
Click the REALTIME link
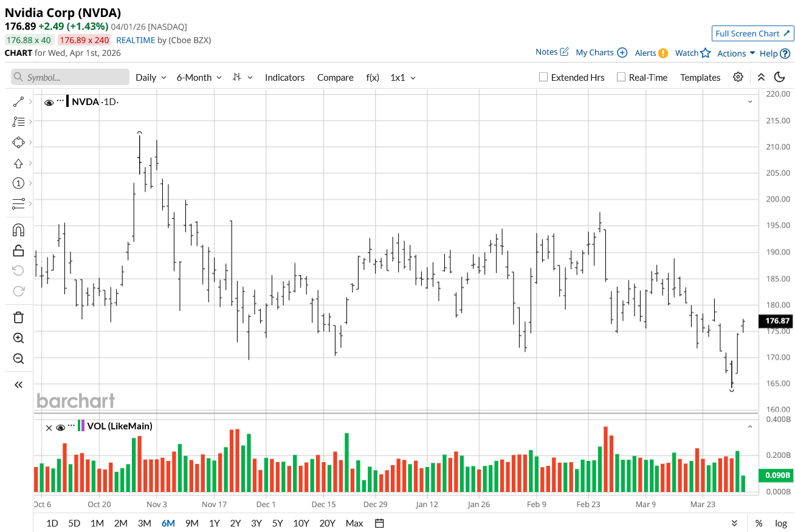point(136,40)
